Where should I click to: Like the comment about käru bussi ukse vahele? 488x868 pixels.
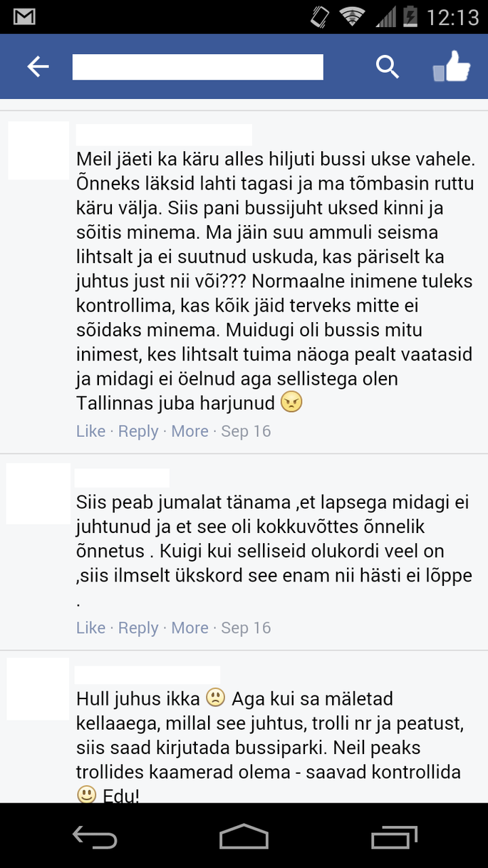click(90, 431)
